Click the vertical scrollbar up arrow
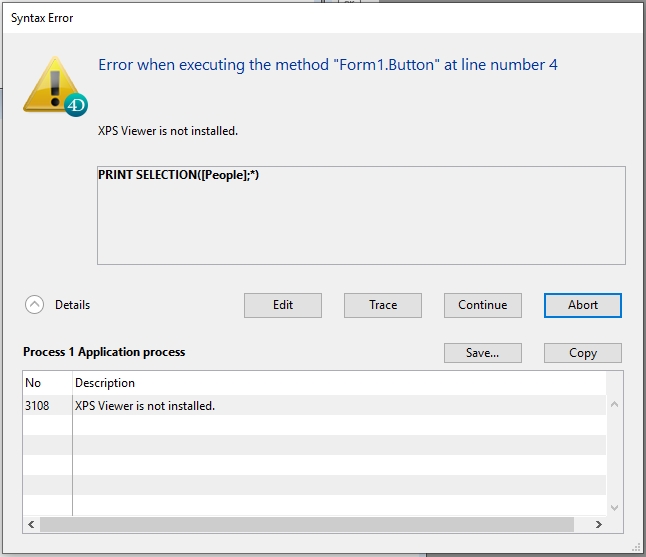The height and width of the screenshot is (557, 646). coord(614,404)
